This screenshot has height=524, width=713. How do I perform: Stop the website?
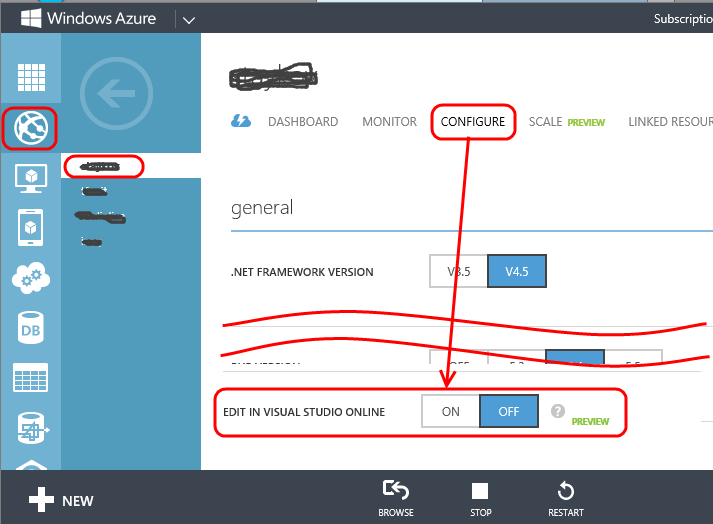point(480,499)
